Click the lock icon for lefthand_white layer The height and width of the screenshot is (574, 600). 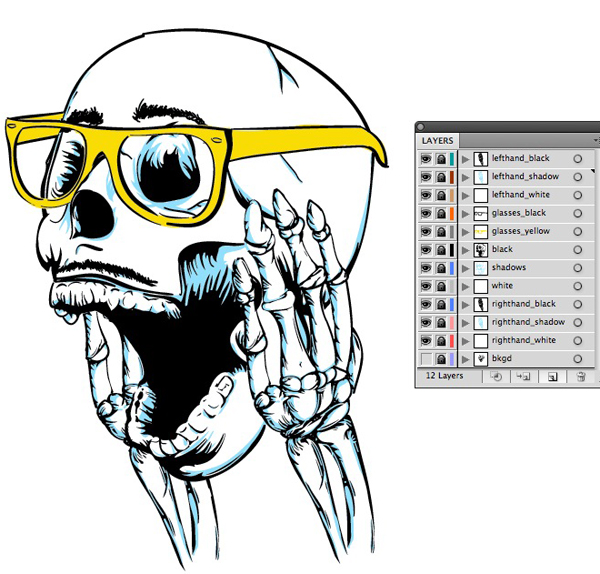[x=441, y=195]
